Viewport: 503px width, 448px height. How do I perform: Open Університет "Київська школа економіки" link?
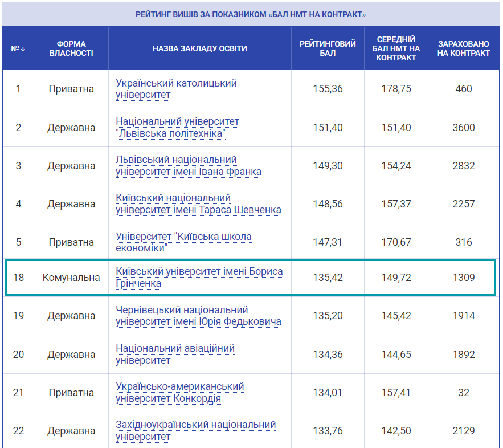point(183,242)
